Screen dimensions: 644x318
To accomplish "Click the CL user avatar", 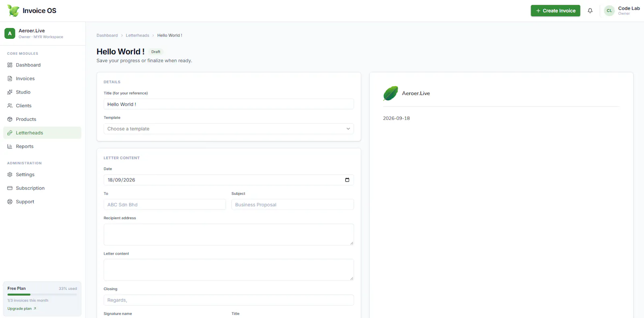I will 609,11.
